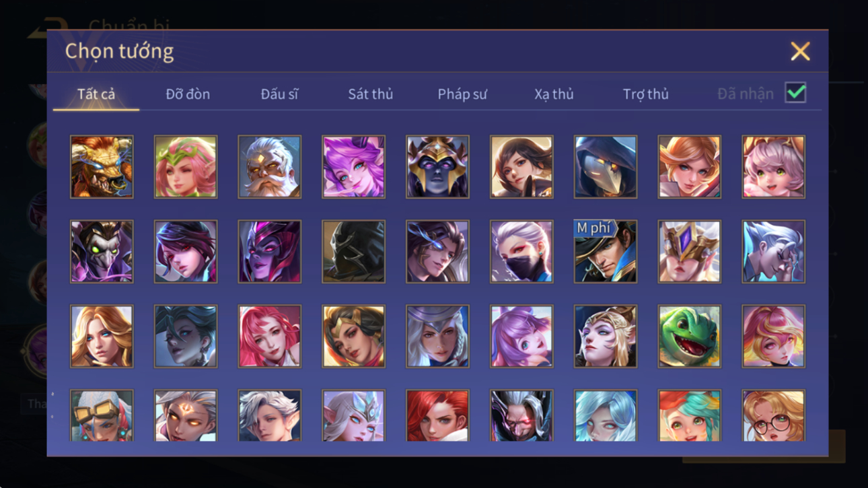Image resolution: width=868 pixels, height=488 pixels.
Task: Choose the purple-haired horned girl hero
Action: pyautogui.click(x=353, y=167)
